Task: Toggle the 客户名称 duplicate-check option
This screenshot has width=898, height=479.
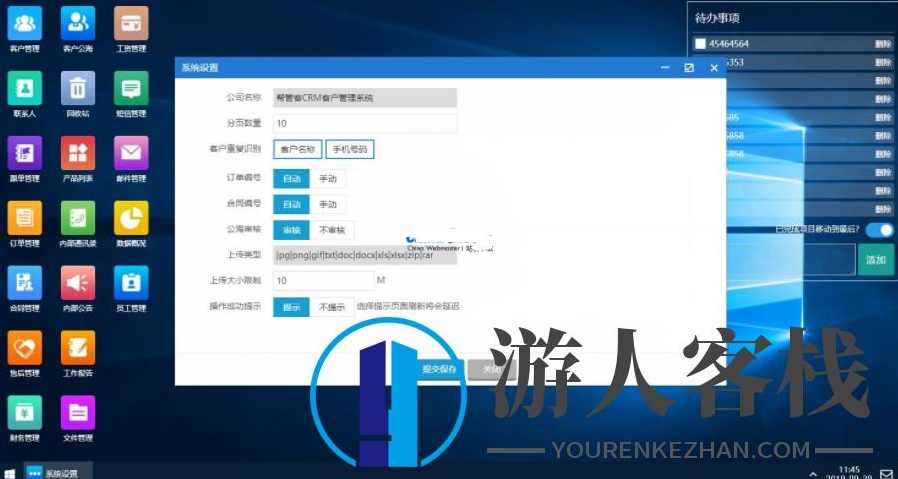Action: [x=298, y=149]
